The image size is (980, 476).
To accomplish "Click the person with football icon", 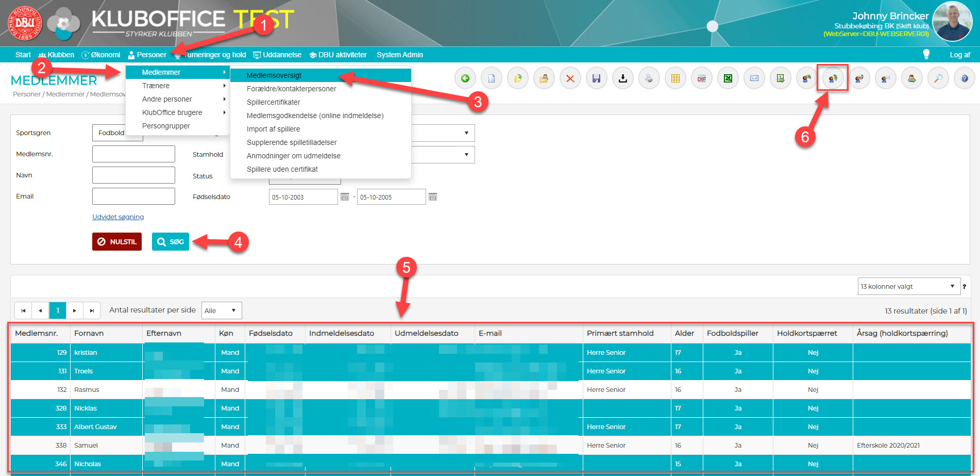I will [859, 78].
